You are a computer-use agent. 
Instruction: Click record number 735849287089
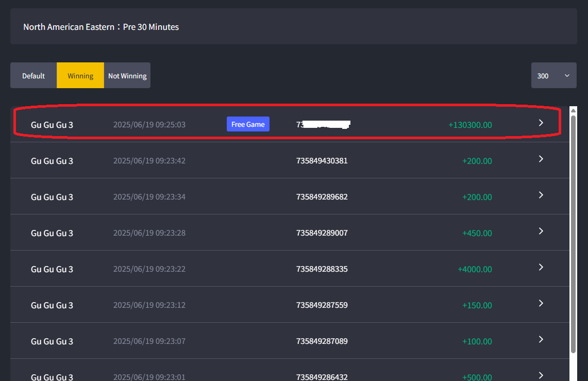pyautogui.click(x=322, y=341)
